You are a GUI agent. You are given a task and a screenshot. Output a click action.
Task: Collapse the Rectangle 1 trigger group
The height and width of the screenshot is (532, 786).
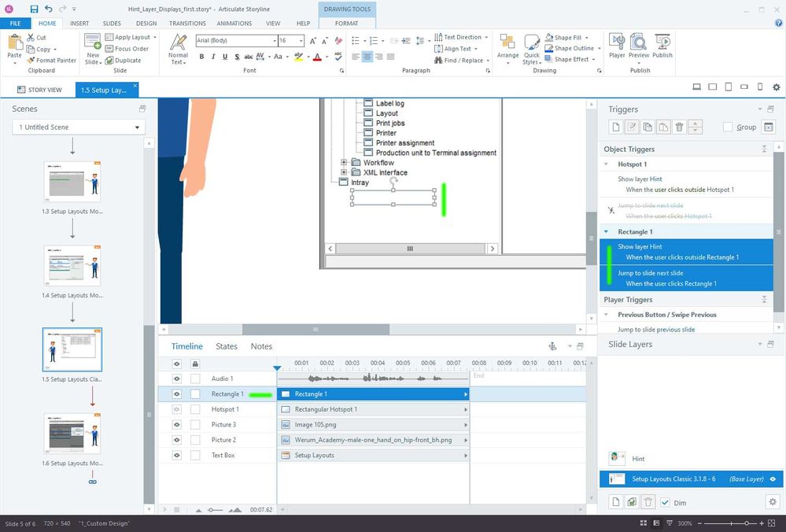(607, 232)
